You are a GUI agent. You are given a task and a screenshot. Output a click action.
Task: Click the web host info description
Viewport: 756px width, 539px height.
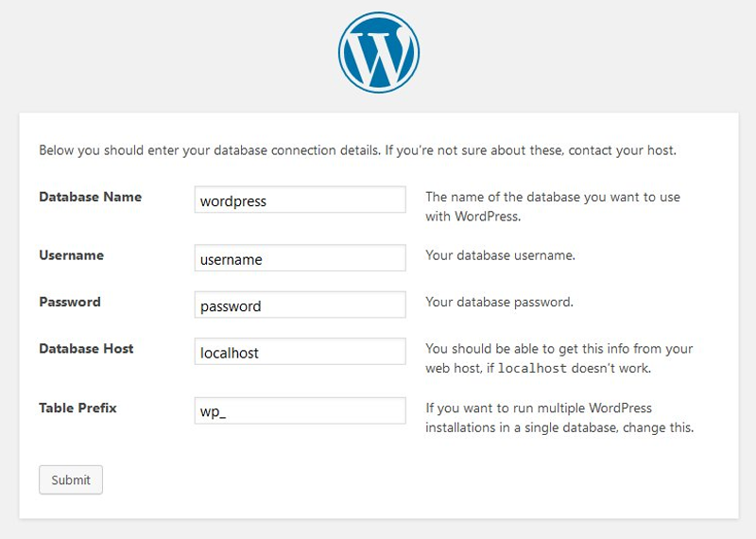pyautogui.click(x=558, y=350)
